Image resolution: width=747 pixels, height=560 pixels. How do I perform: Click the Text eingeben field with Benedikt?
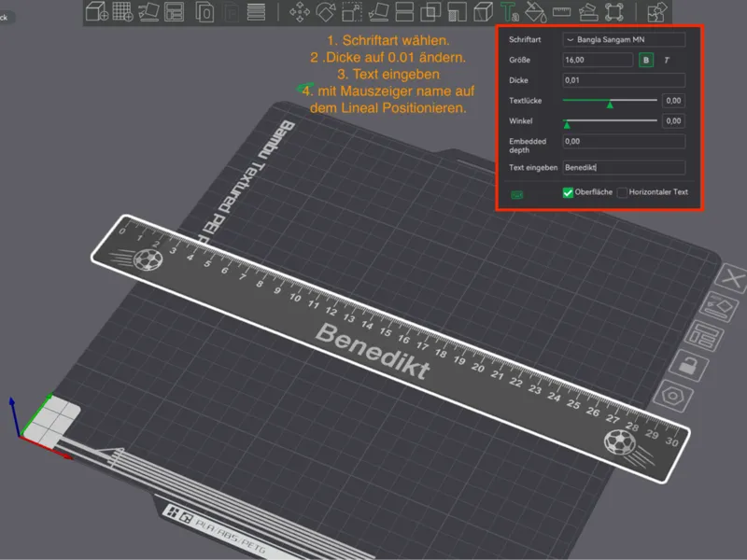point(624,167)
